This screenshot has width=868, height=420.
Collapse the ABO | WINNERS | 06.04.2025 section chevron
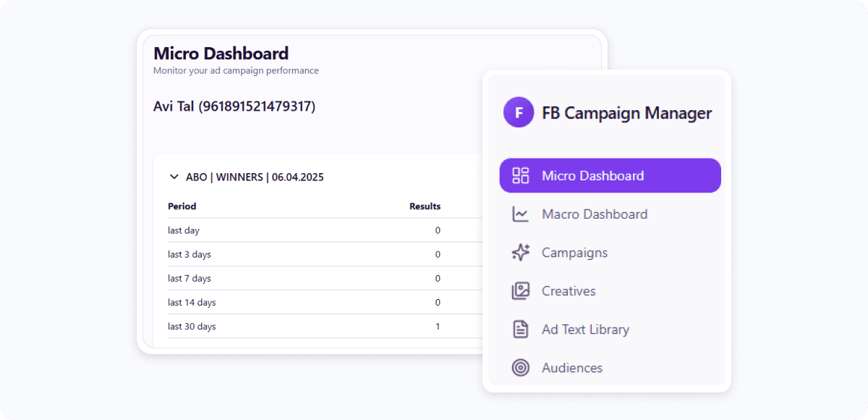[174, 177]
